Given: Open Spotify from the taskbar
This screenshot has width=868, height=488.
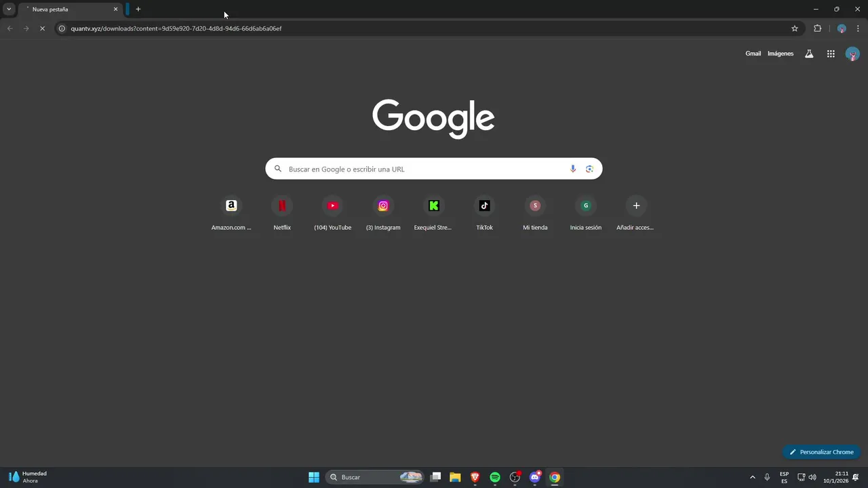Looking at the screenshot, I should (x=495, y=477).
